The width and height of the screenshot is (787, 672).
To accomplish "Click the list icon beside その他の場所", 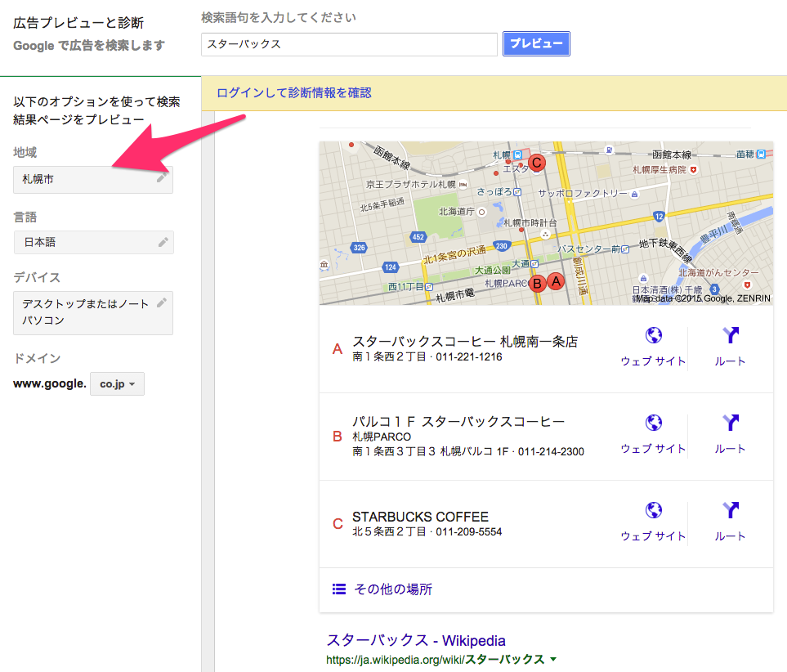I will [339, 589].
